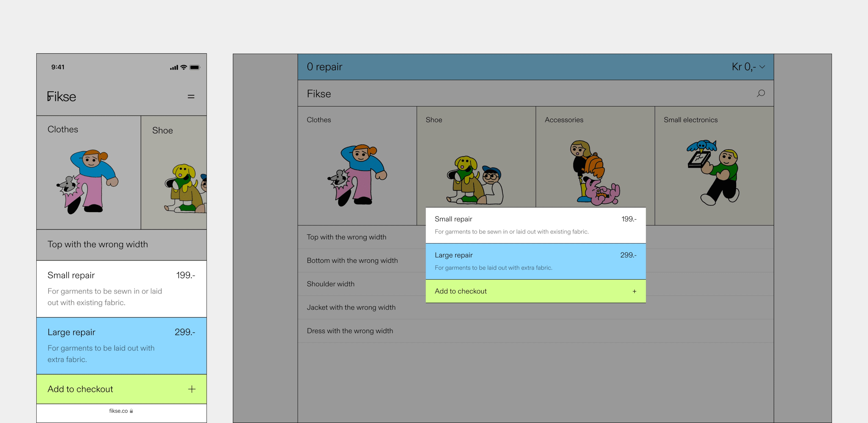Click the search magnifier icon
This screenshot has width=868, height=423.
[761, 93]
